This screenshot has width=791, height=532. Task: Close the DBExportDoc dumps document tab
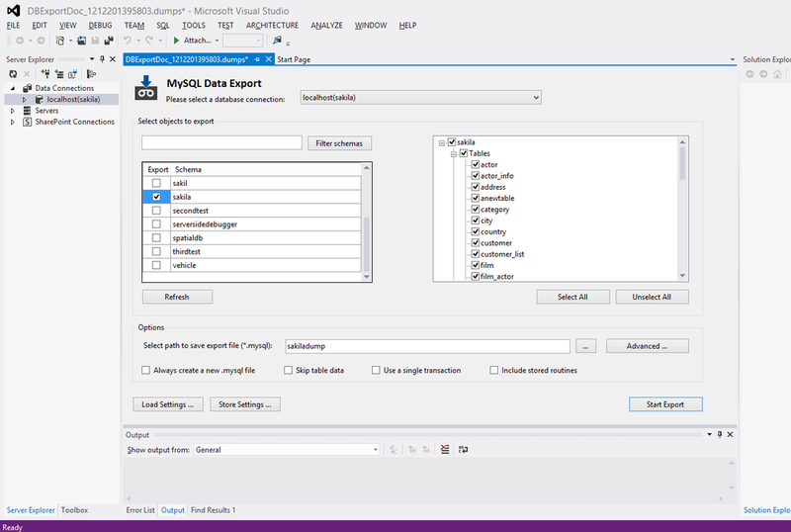tap(269, 59)
